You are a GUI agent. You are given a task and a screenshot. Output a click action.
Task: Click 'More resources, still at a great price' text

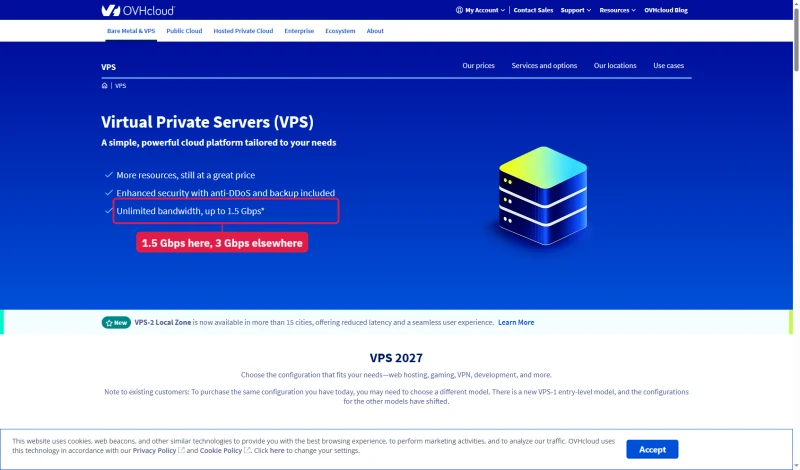186,175
